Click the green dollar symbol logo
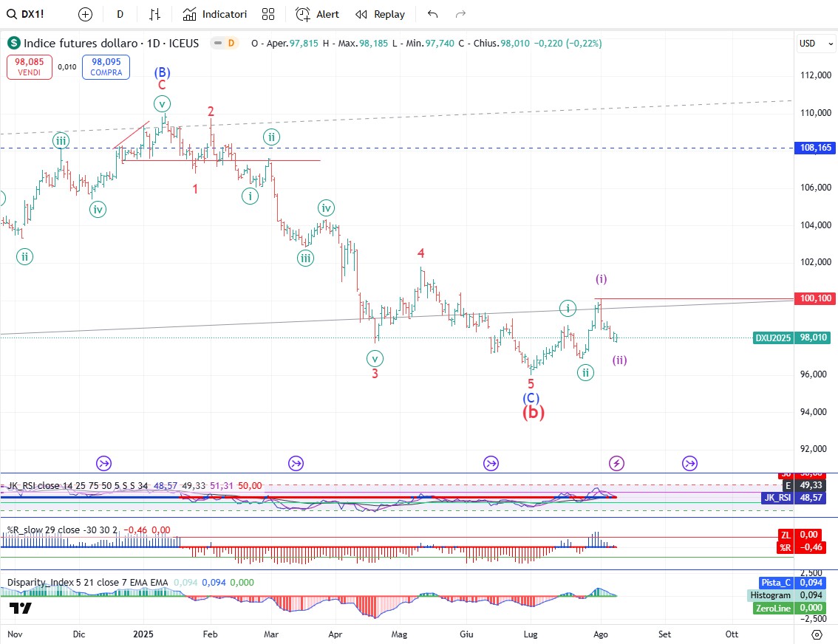The image size is (838, 644). coord(13,44)
